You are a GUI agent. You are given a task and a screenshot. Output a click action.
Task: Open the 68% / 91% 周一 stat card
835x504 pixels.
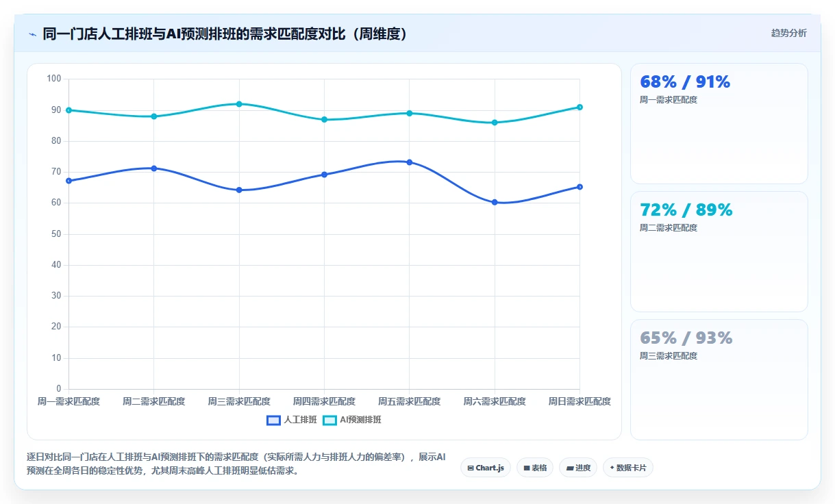719,123
